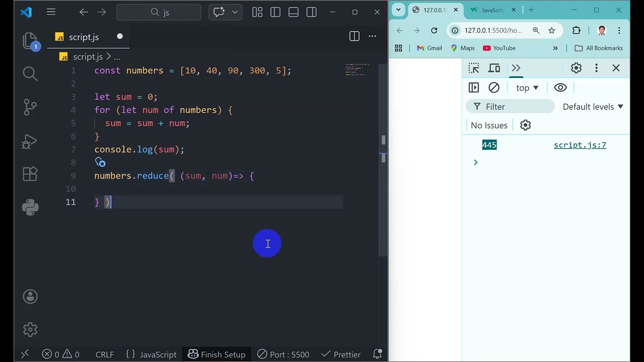This screenshot has width=644, height=362.
Task: Open the errors and warnings status item
Action: [x=60, y=354]
